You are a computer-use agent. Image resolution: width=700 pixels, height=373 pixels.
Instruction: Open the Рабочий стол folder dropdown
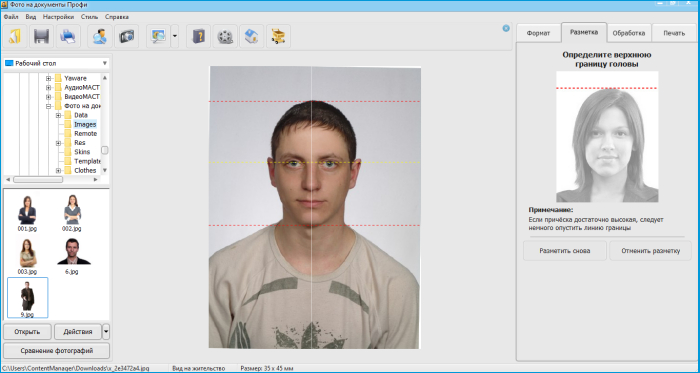coord(56,63)
